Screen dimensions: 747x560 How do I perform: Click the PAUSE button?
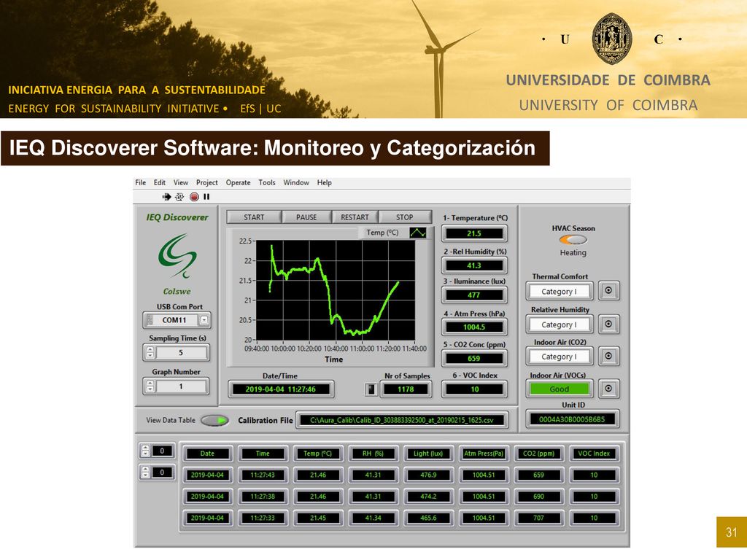point(306,217)
